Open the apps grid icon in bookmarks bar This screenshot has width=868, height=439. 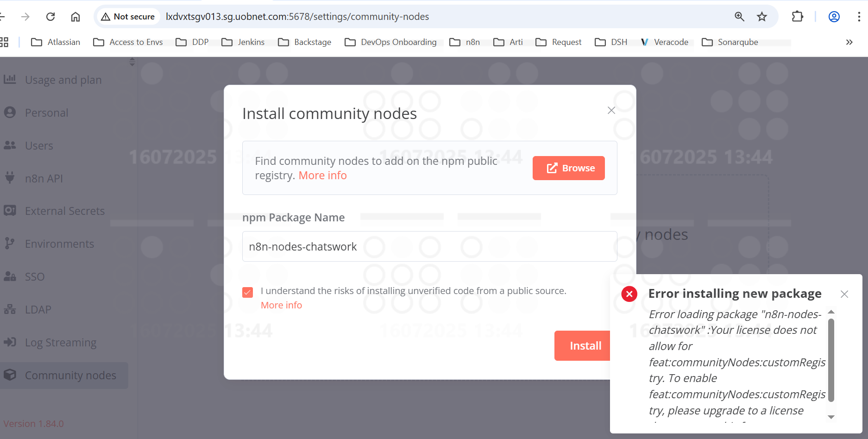pyautogui.click(x=4, y=42)
